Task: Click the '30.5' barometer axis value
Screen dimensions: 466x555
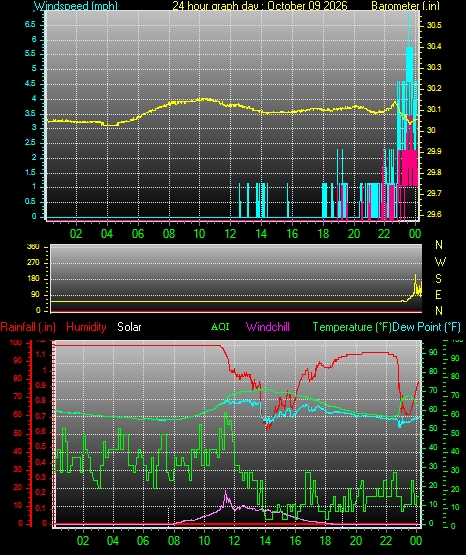Action: [x=434, y=25]
